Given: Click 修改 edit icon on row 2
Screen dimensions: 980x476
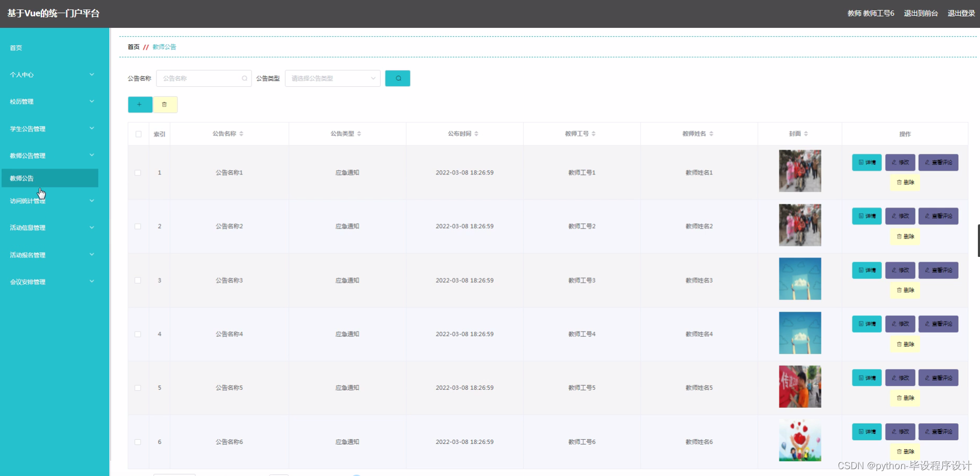Looking at the screenshot, I should (x=900, y=216).
